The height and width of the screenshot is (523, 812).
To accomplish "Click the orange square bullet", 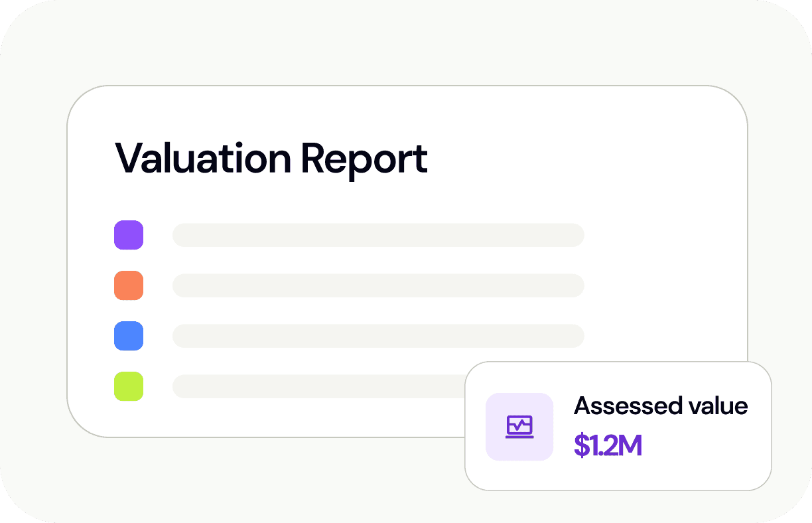I will [129, 285].
